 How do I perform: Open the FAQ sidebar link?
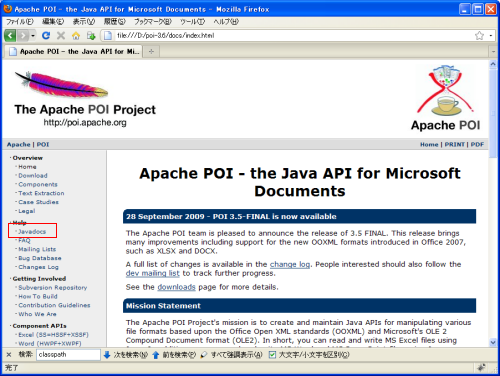[x=24, y=240]
